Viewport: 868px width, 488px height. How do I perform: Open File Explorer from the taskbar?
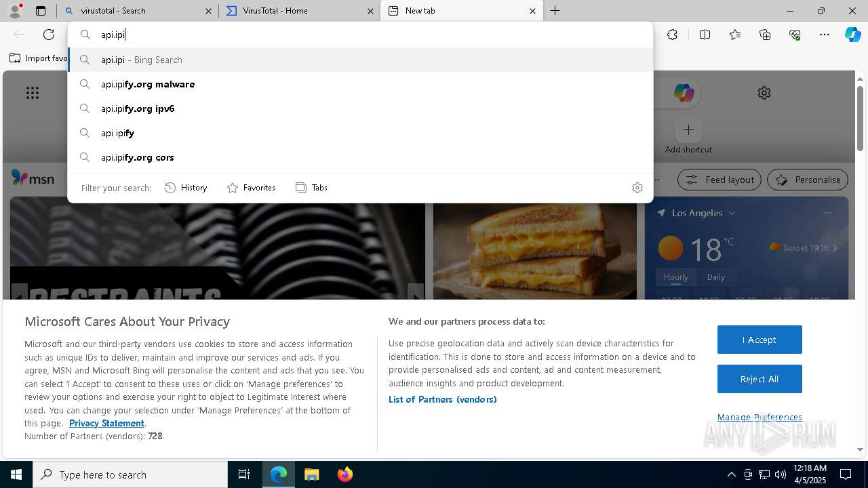pyautogui.click(x=311, y=474)
